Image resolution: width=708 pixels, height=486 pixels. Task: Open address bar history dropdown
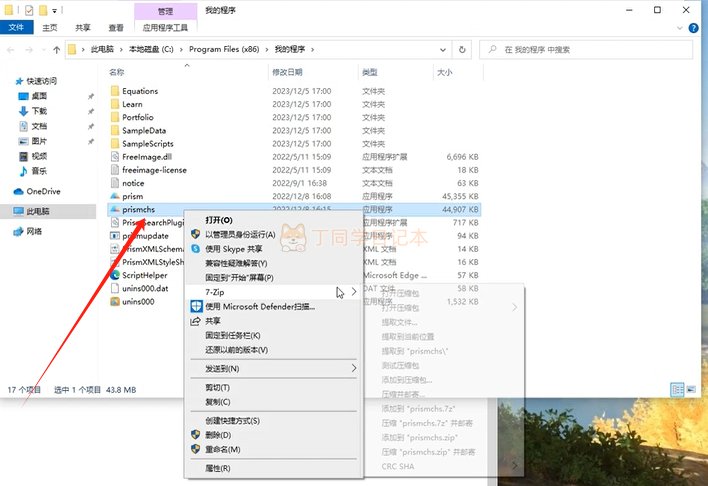click(443, 50)
